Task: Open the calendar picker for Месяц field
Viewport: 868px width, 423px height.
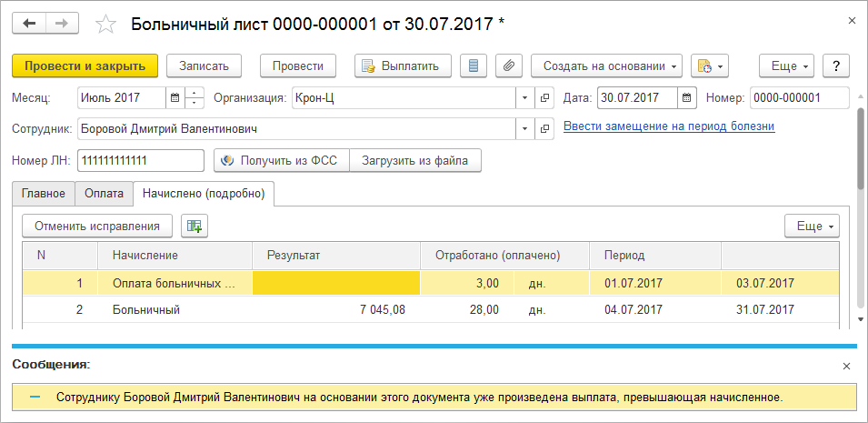Action: click(x=174, y=97)
